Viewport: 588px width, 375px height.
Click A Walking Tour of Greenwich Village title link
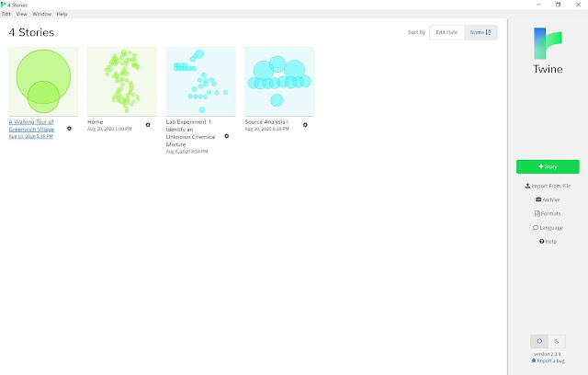click(x=31, y=126)
